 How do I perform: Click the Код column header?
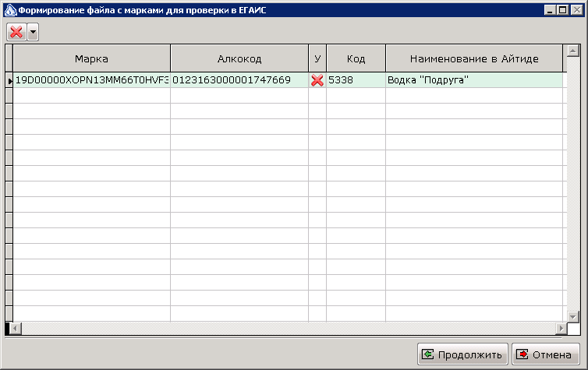pos(356,58)
